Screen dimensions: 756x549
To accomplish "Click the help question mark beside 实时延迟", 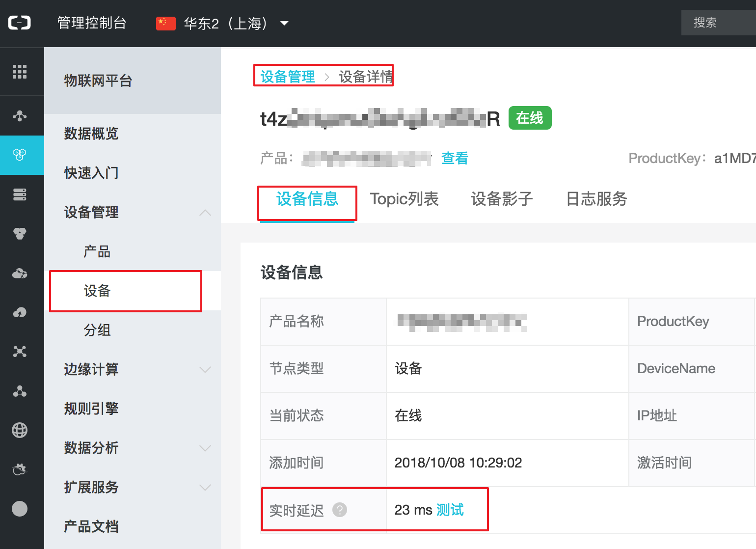I will point(340,510).
